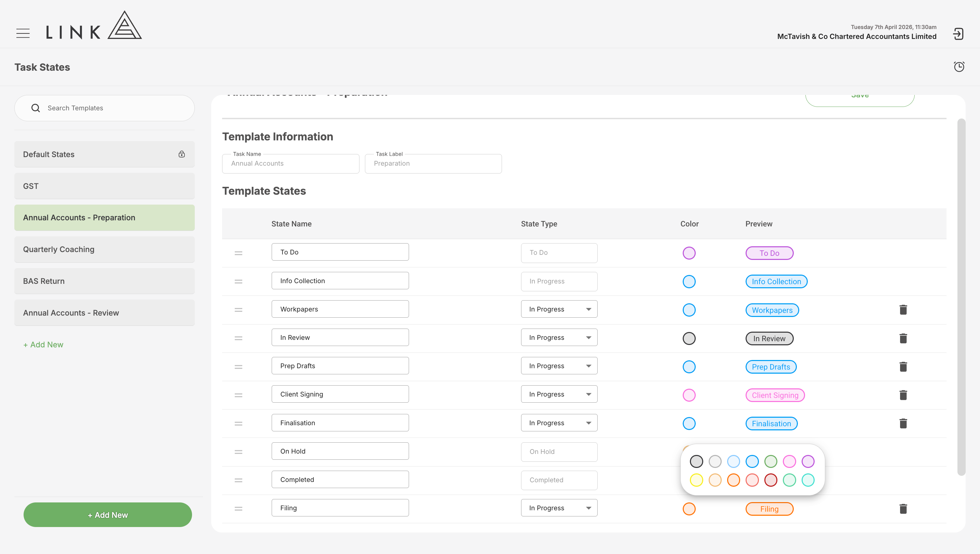
Task: Select Annual Accounts - Review template
Action: (104, 313)
